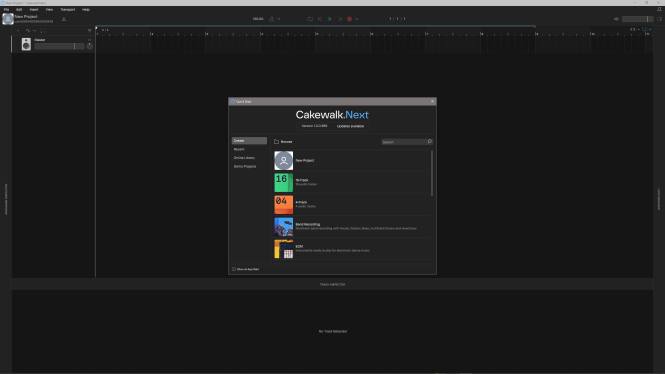Click the right sidebar vertical panel label
The height and width of the screenshot is (374, 665).
point(659,199)
